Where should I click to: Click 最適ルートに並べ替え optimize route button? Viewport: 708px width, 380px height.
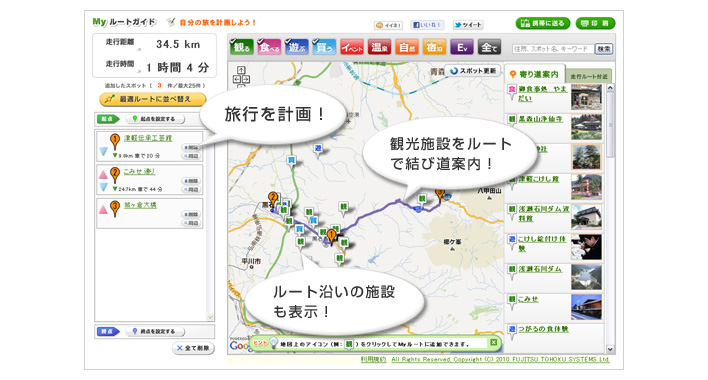153,99
